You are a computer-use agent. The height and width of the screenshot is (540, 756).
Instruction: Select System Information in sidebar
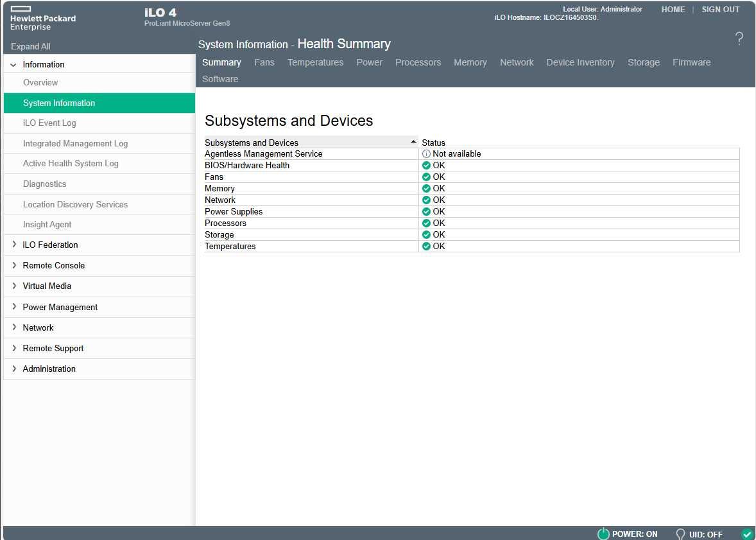tap(99, 103)
